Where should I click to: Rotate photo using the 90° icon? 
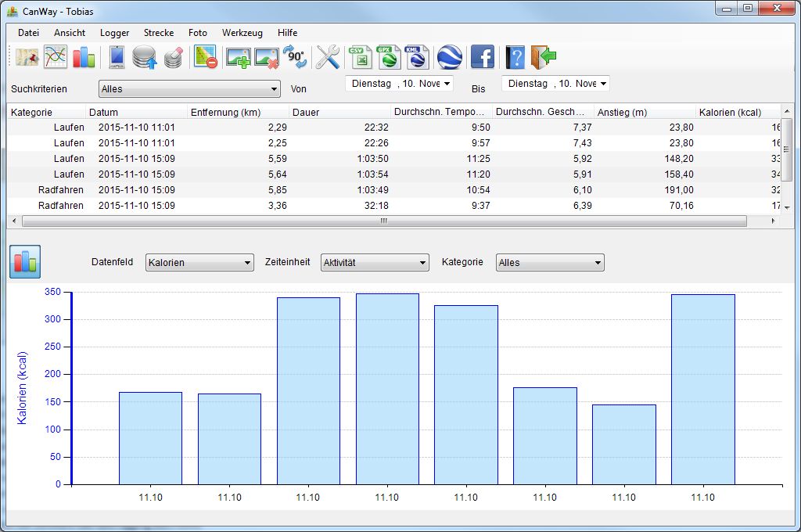tap(294, 57)
